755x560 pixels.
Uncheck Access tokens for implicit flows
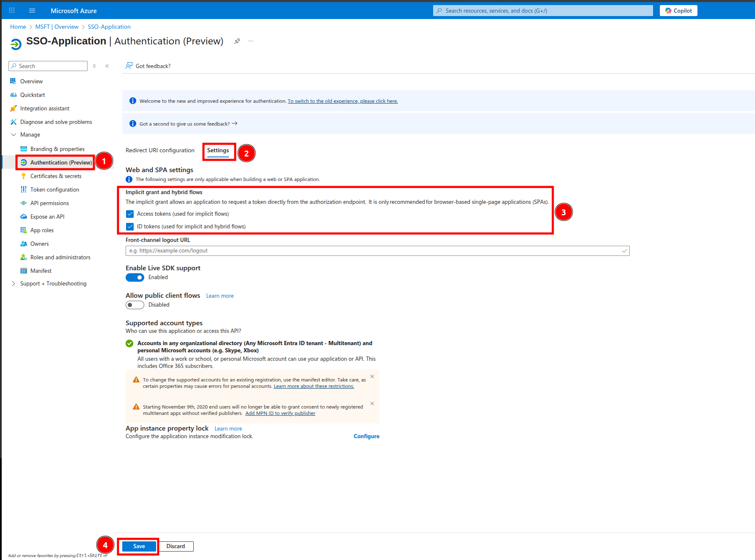[x=130, y=214]
